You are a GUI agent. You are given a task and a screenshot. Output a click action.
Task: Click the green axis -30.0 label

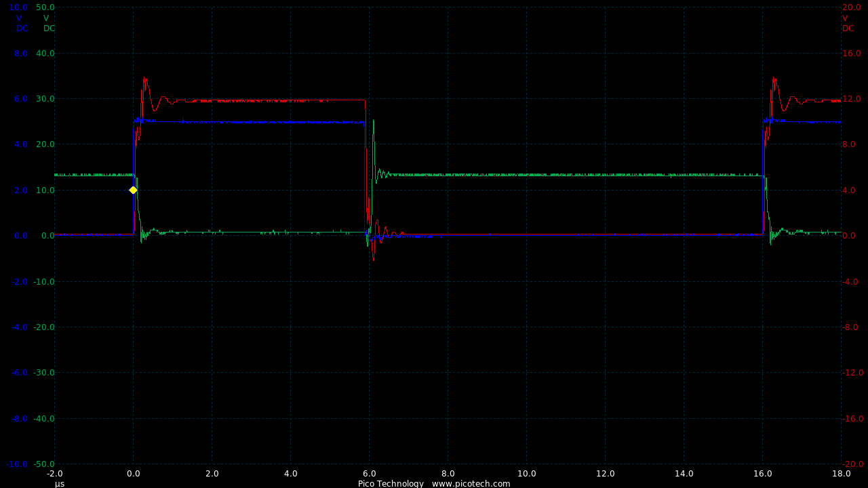(44, 373)
